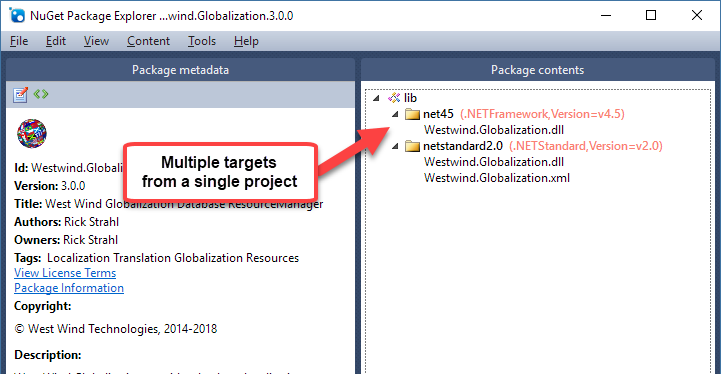Select the netstandard2.0 folder icon
The width and height of the screenshot is (721, 374).
tap(412, 146)
